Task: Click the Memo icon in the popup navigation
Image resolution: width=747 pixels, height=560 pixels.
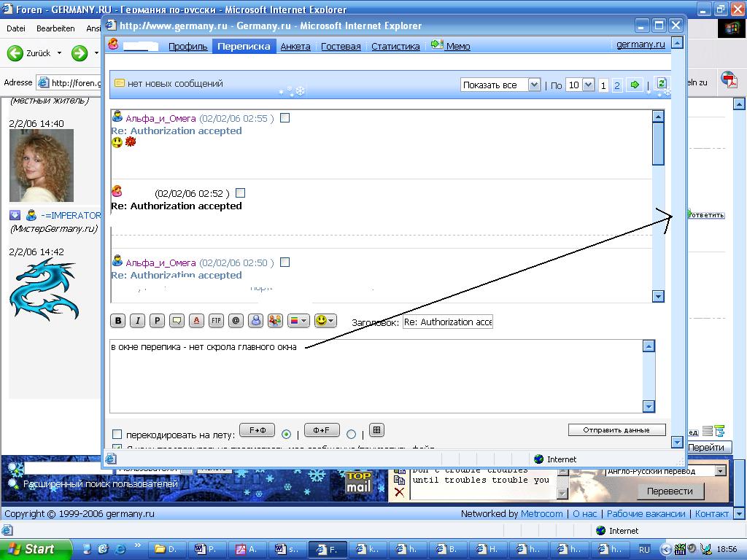Action: (x=437, y=44)
